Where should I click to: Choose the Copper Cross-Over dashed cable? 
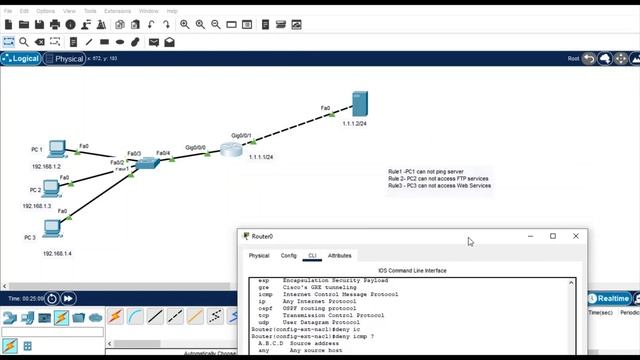(x=175, y=316)
